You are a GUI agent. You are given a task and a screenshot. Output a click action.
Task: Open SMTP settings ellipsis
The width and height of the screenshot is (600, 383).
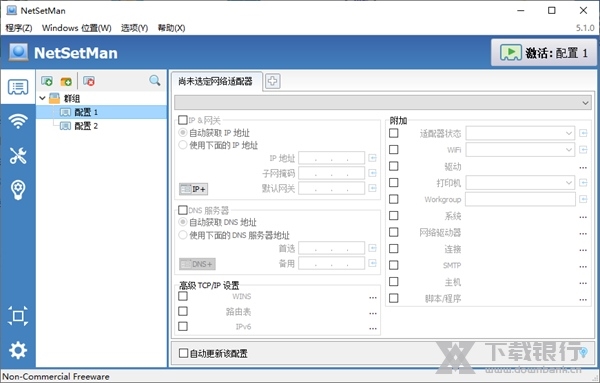pos(583,266)
